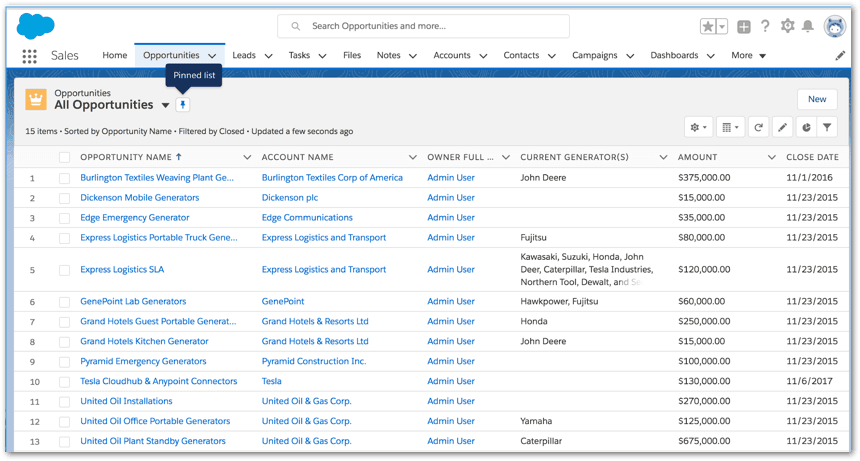Select the Express Logistics SLA row checkbox
This screenshot has height=461, width=860.
65,270
